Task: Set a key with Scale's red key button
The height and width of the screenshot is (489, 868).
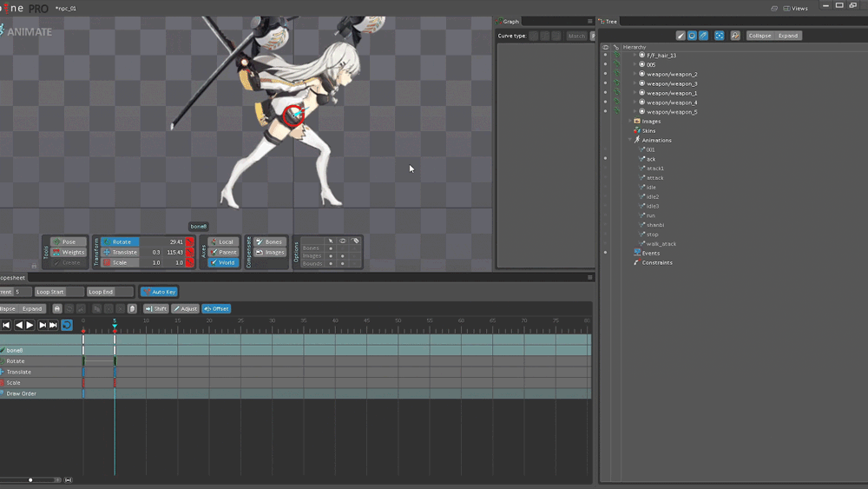Action: [x=190, y=262]
